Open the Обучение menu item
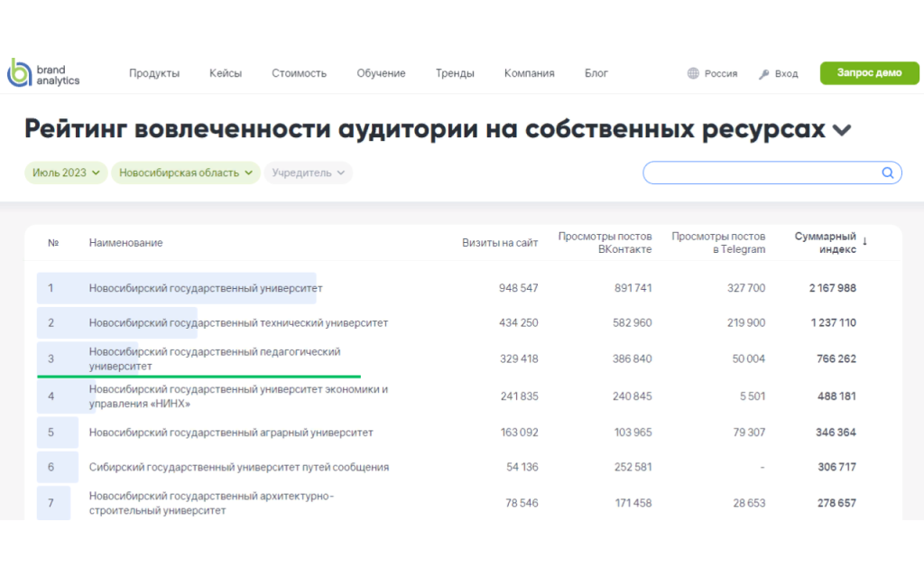The image size is (924, 578). click(x=381, y=73)
